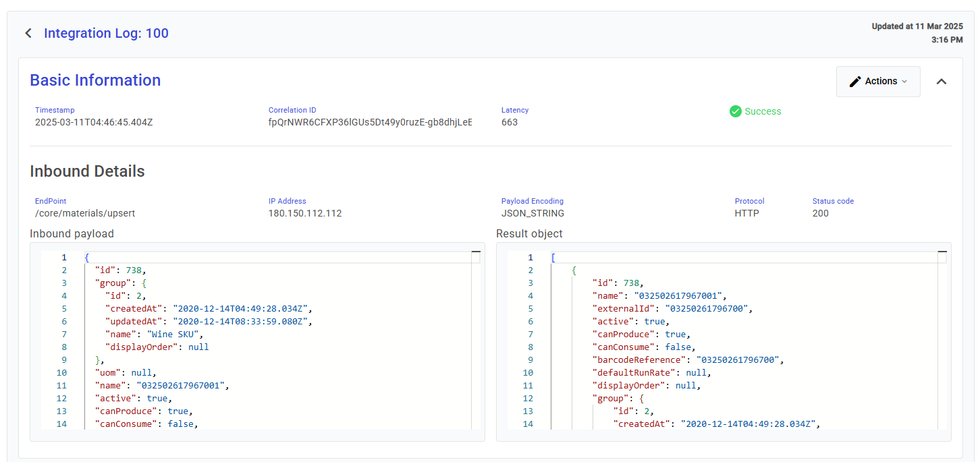Click the timestamp value 2025-03-11T04:46:45.404Z
Image resolution: width=980 pixels, height=462 pixels.
point(94,122)
